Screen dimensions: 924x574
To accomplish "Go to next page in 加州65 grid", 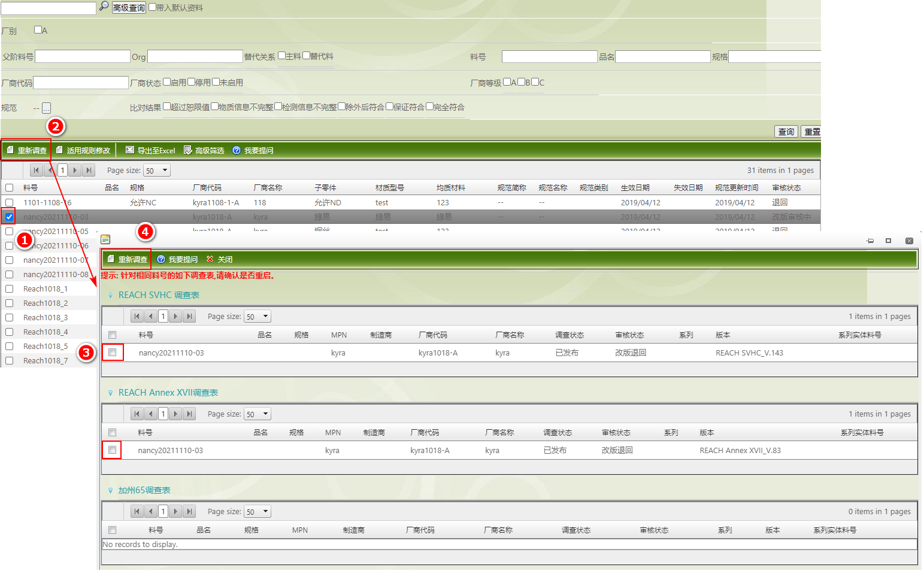I will click(x=175, y=512).
